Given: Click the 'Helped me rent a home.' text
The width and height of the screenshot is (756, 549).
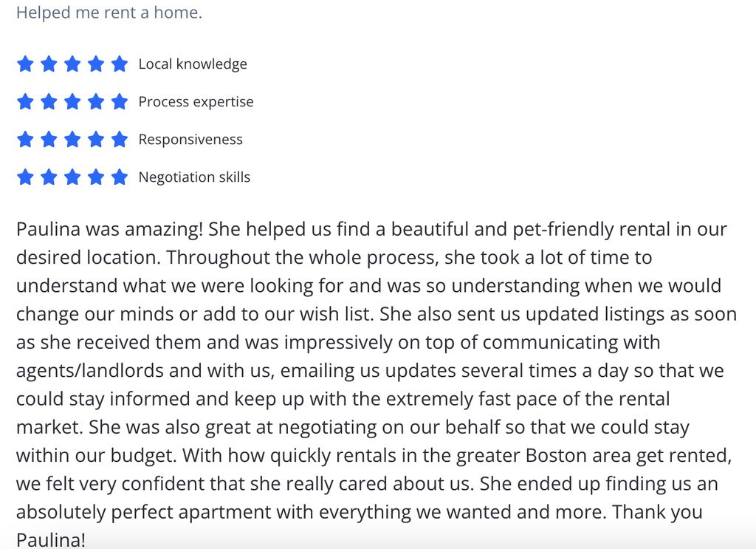Looking at the screenshot, I should (109, 13).
